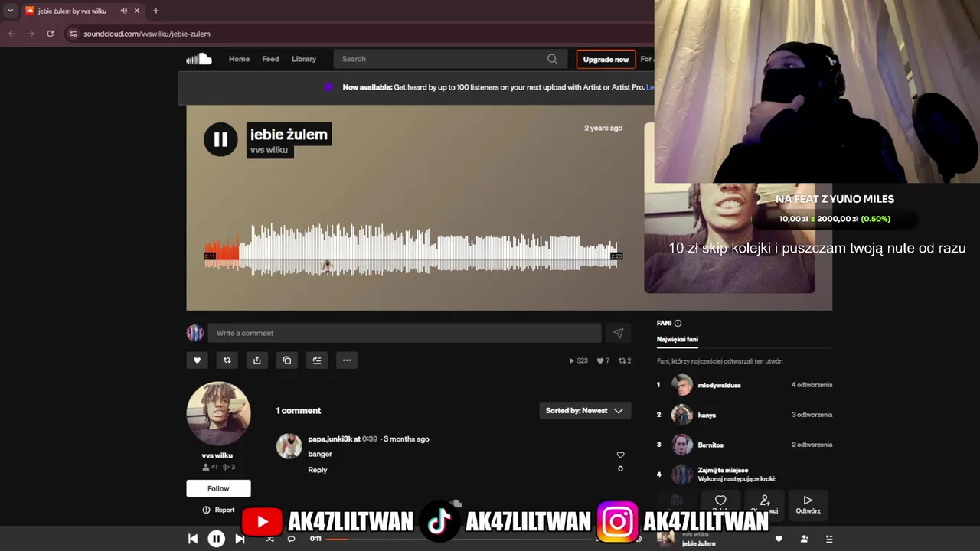Image resolution: width=980 pixels, height=551 pixels.
Task: Mute the jebie żulem browser tab
Action: coord(123,11)
